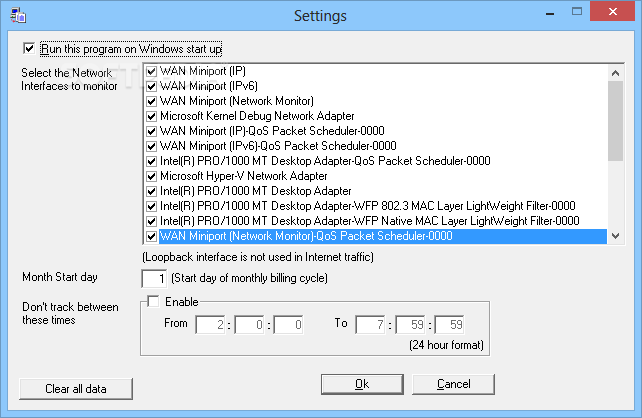
Task: Enable the Don't track between these times checkbox
Action: pos(154,302)
